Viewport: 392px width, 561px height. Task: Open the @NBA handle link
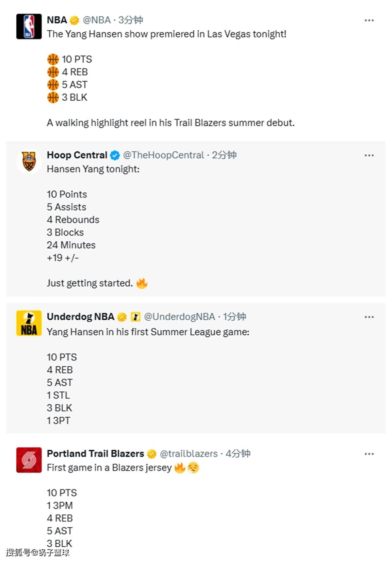click(x=97, y=20)
